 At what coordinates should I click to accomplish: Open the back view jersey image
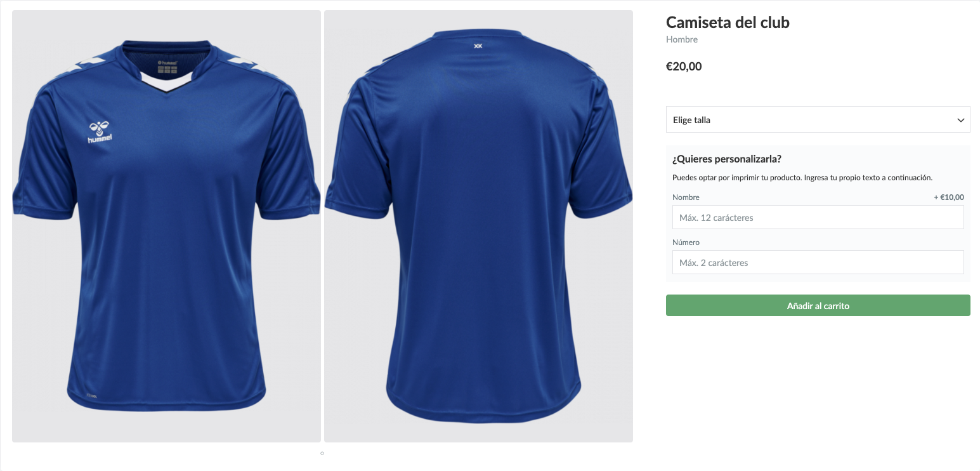(x=478, y=226)
